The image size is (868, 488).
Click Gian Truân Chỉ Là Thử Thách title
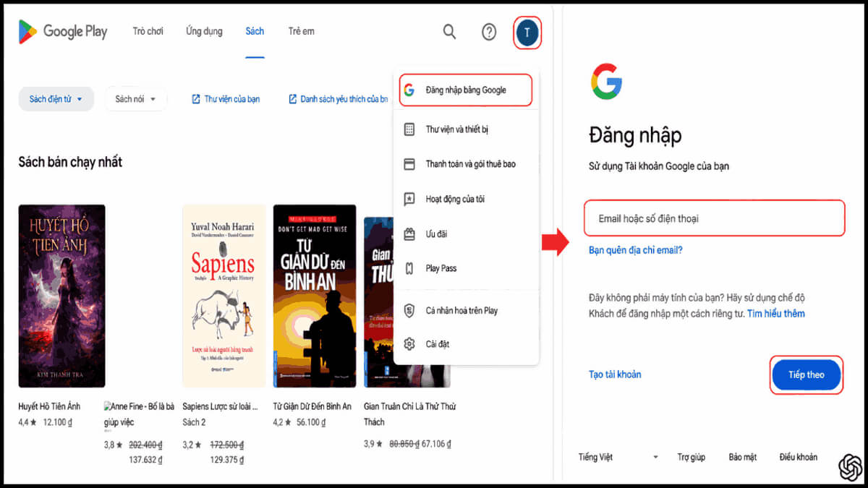coord(410,414)
